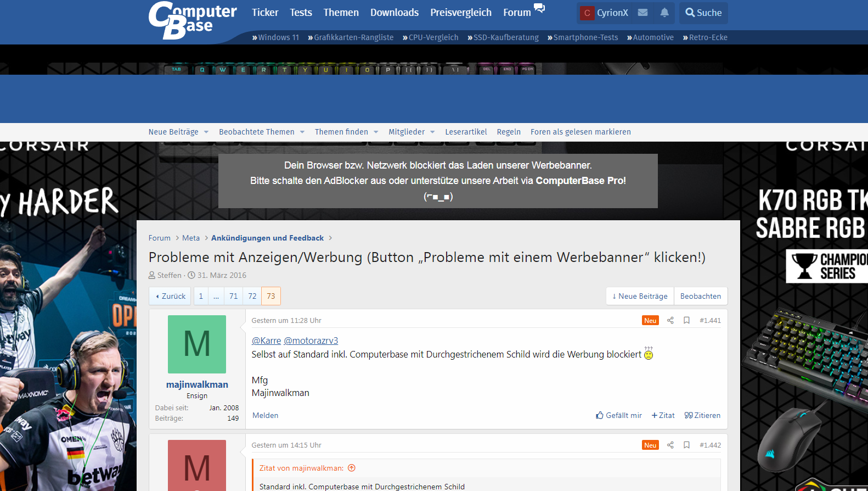Viewport: 868px width, 491px height.
Task: Open the Leserartikel nav link
Action: coord(466,132)
